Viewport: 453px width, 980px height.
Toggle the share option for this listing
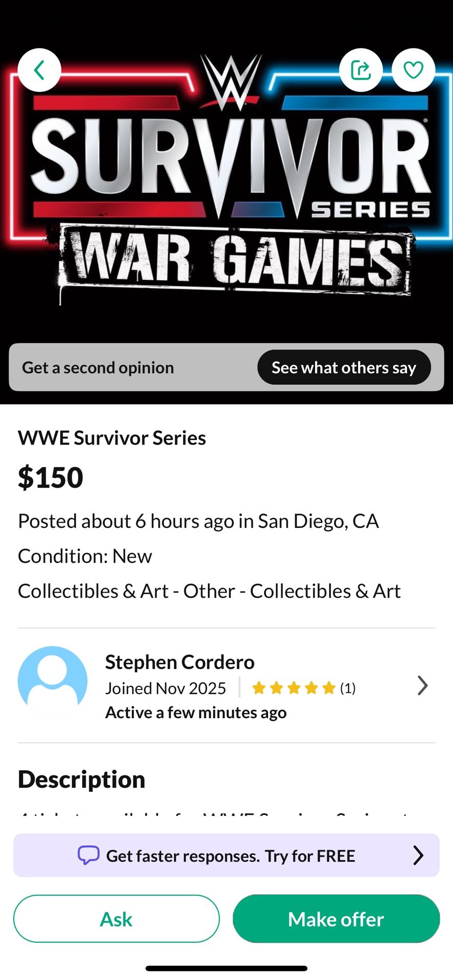click(x=362, y=70)
